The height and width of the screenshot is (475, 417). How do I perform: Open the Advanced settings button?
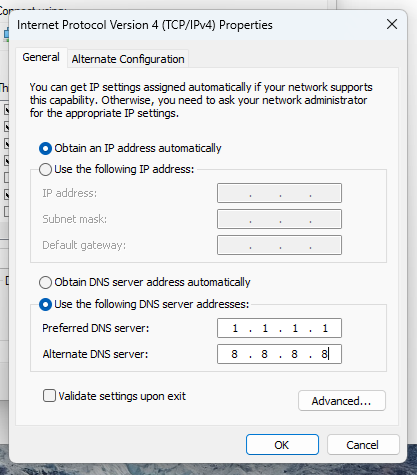(342, 401)
